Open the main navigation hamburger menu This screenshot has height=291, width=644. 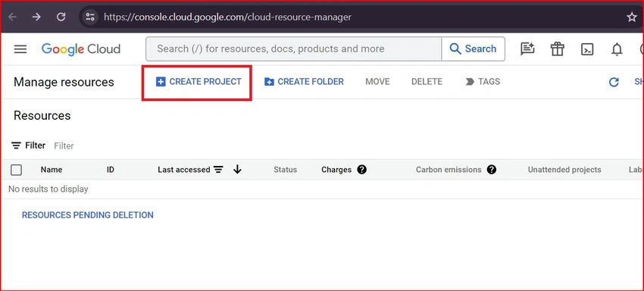coord(20,49)
